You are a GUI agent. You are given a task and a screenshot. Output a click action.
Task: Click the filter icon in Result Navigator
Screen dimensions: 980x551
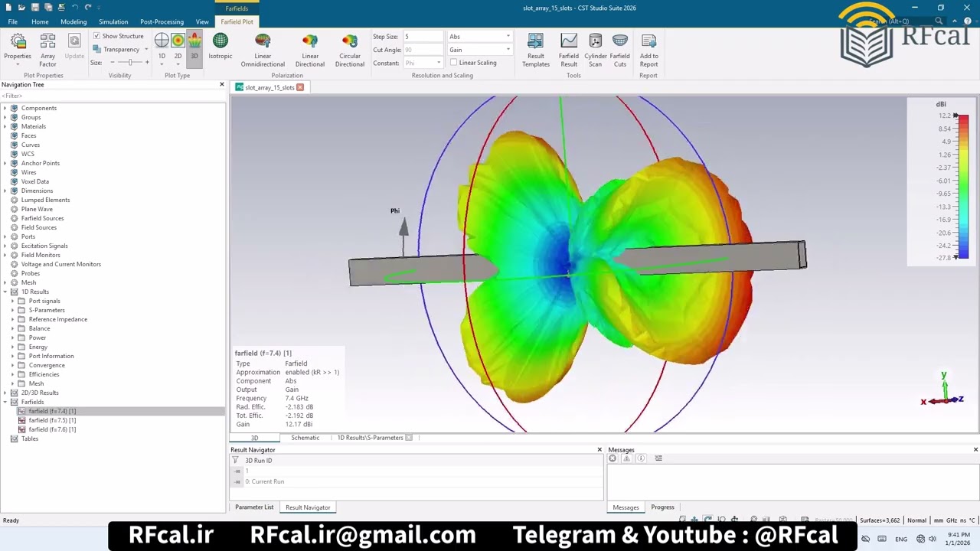(235, 460)
